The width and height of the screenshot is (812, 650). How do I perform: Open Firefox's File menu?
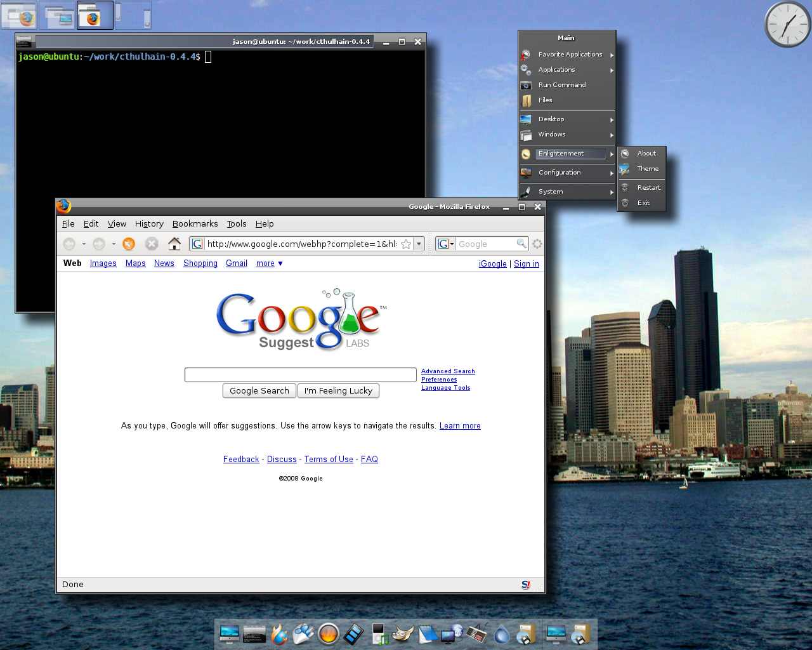pyautogui.click(x=69, y=223)
